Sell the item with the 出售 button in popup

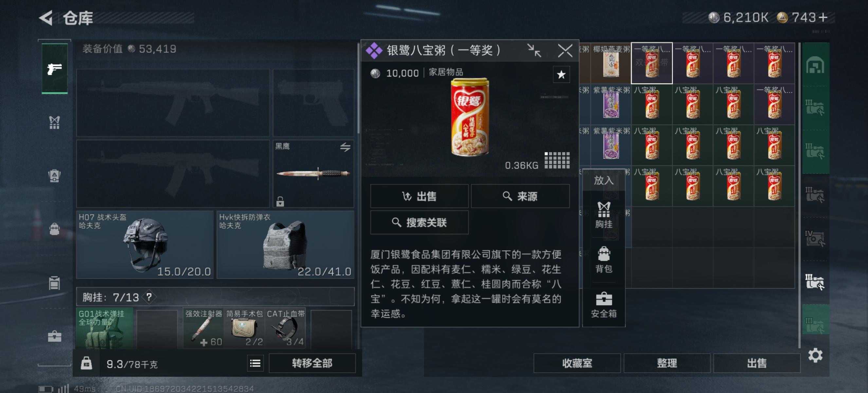tap(419, 196)
